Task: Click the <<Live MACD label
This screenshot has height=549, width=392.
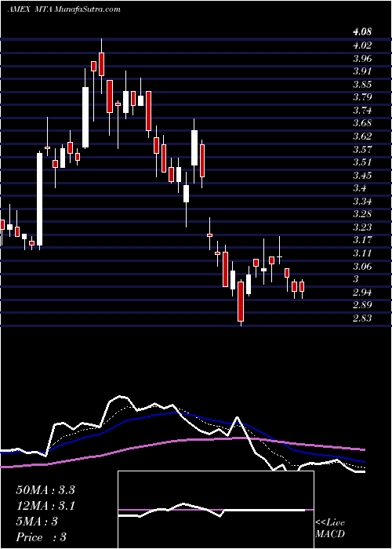Action: pyautogui.click(x=330, y=529)
